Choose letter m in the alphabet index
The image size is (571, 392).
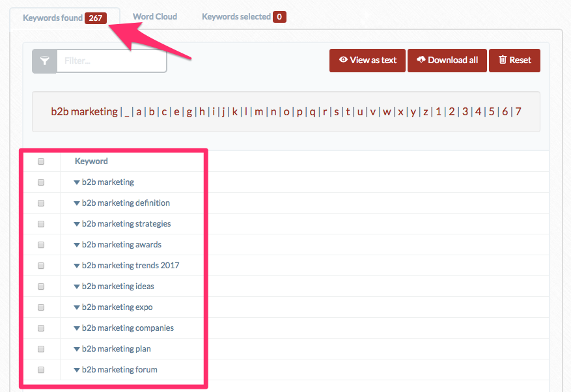pyautogui.click(x=259, y=112)
